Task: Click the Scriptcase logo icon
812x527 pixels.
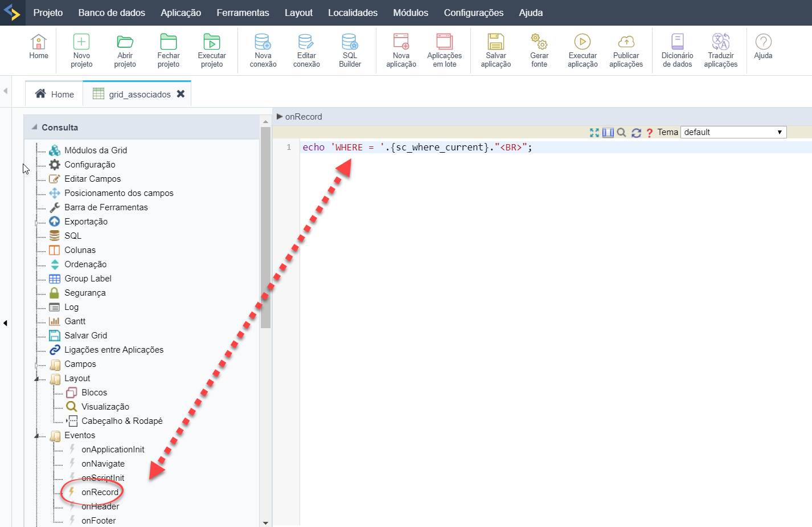Action: [x=12, y=12]
